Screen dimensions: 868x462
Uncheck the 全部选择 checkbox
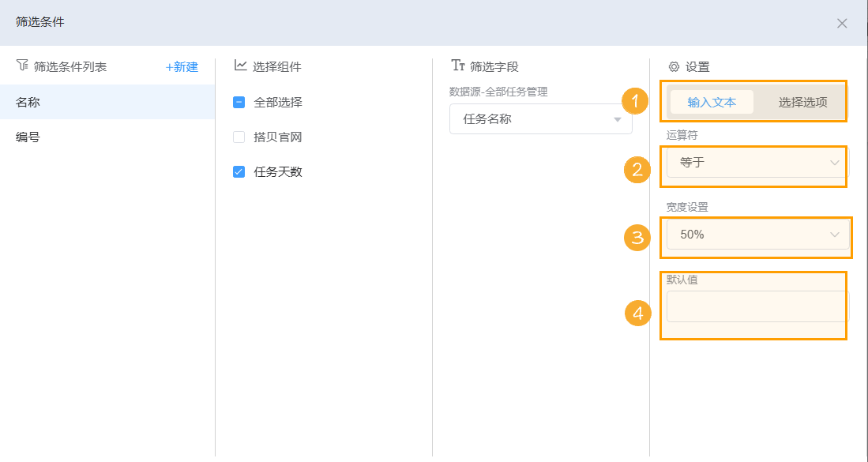(239, 102)
